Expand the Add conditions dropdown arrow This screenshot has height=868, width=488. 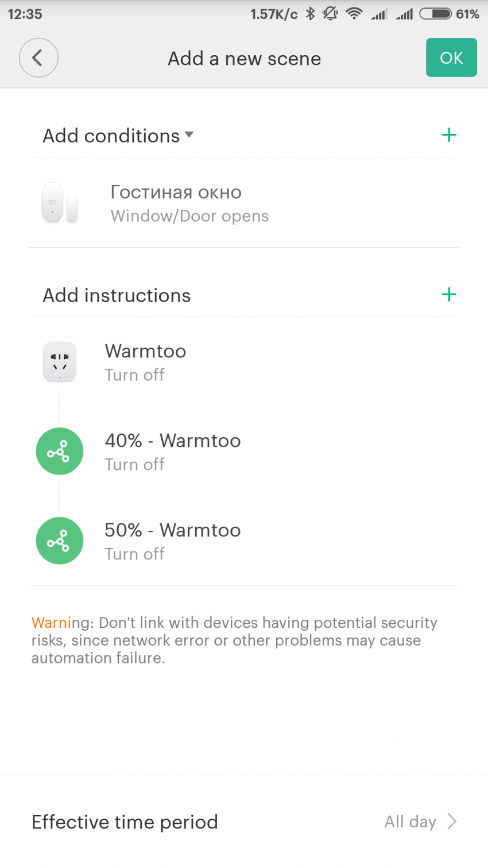point(189,136)
